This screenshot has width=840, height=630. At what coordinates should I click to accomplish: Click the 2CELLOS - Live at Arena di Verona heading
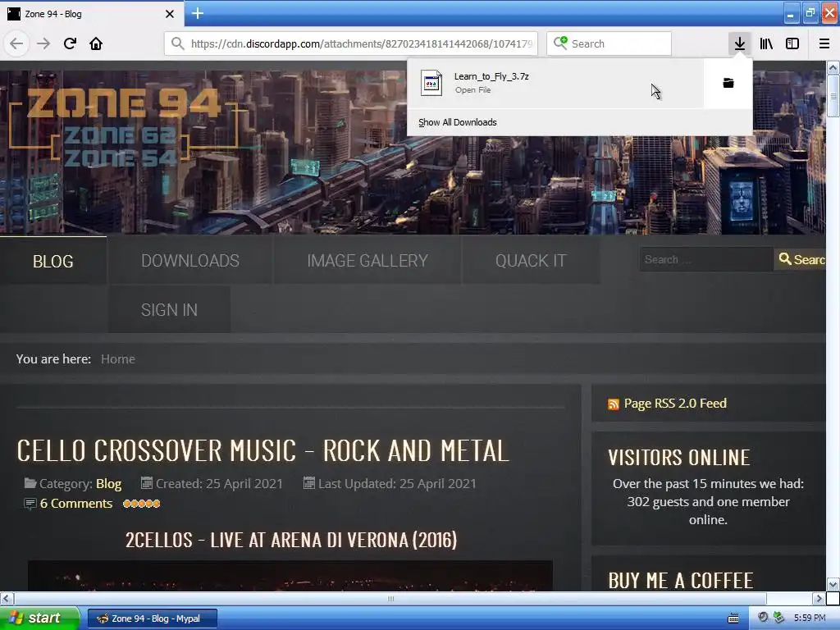click(291, 540)
